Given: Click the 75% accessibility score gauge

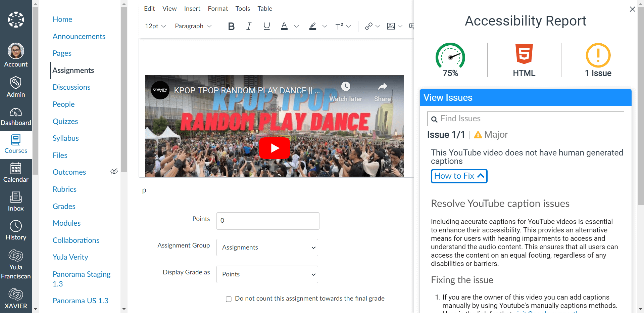Looking at the screenshot, I should (450, 56).
